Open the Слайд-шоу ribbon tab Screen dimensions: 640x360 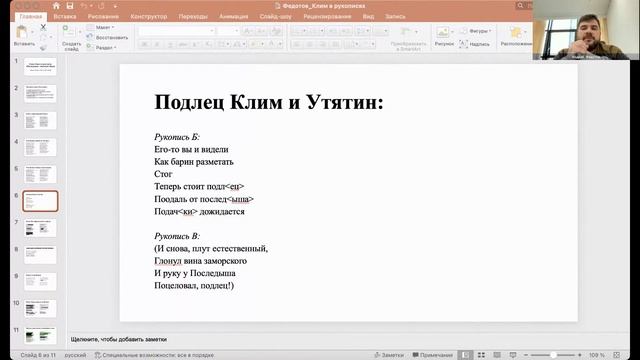276,17
